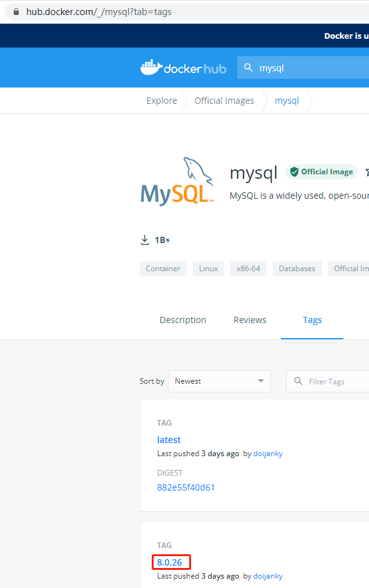This screenshot has width=369, height=588.
Task: Click the 'Docker is' banner text
Action: (347, 36)
